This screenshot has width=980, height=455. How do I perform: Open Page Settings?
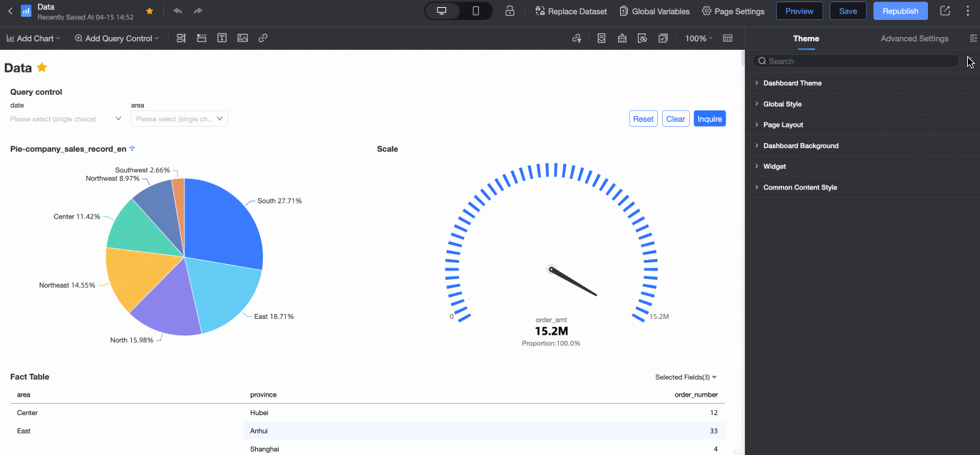733,11
